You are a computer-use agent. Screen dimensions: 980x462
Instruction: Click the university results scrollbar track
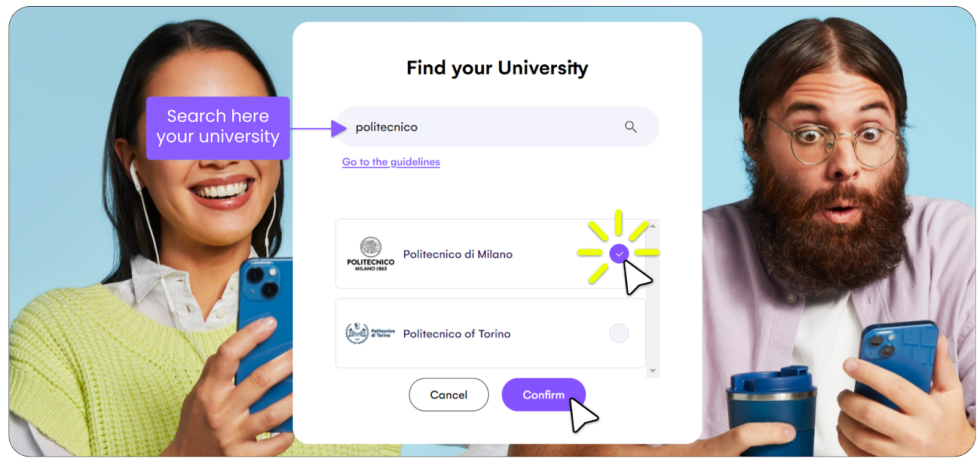click(653, 299)
